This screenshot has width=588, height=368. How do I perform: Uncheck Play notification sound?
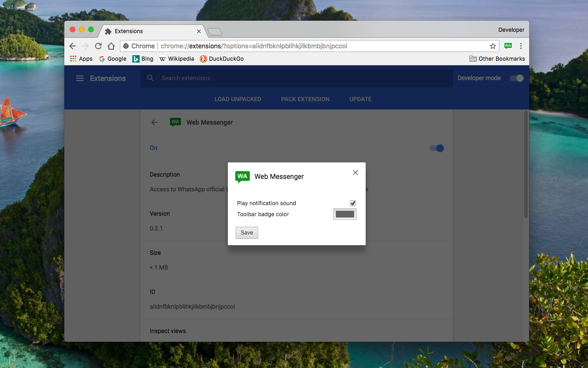[353, 203]
